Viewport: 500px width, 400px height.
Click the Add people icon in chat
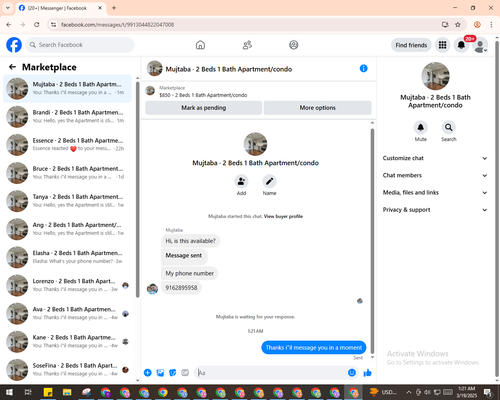coord(241,181)
